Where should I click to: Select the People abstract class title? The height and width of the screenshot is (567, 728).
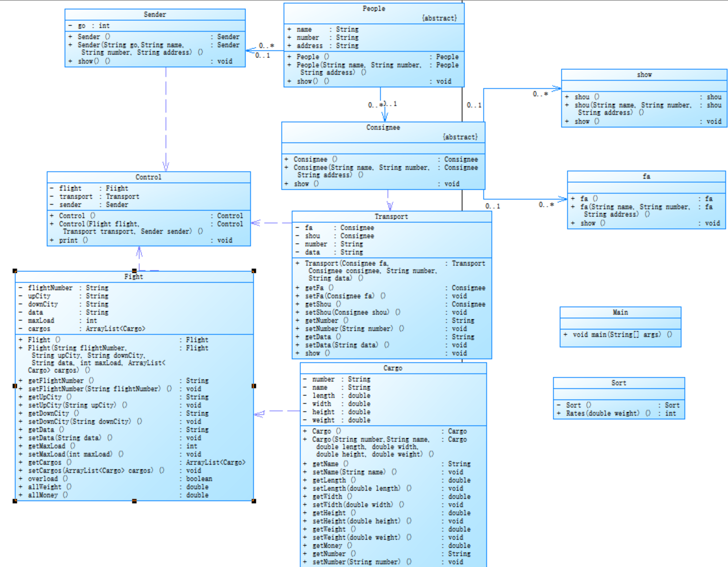(374, 8)
